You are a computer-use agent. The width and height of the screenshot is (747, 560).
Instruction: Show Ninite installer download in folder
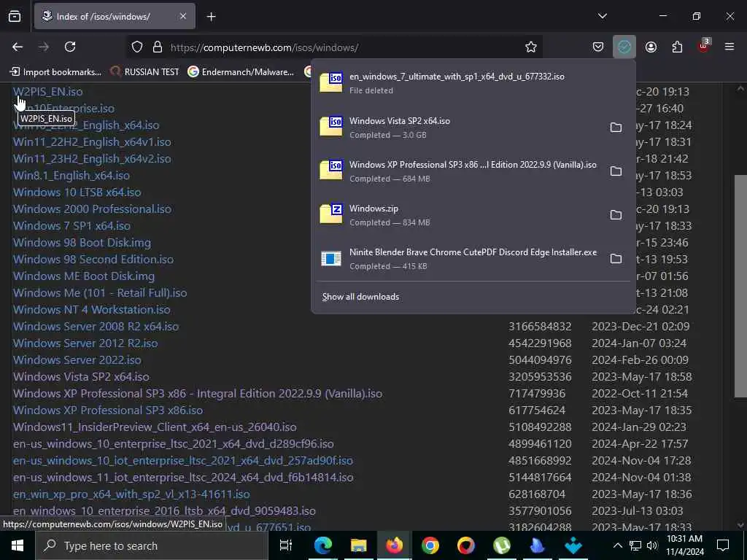point(616,259)
